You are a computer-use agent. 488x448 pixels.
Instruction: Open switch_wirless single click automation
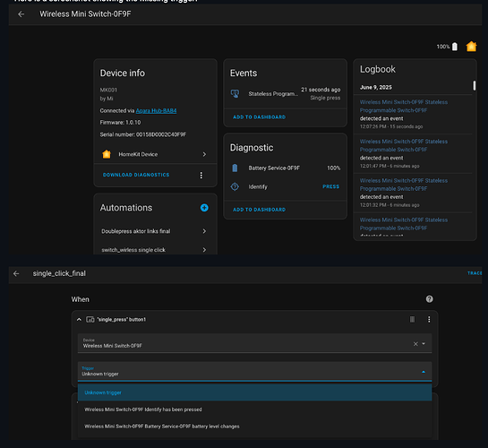(x=155, y=250)
